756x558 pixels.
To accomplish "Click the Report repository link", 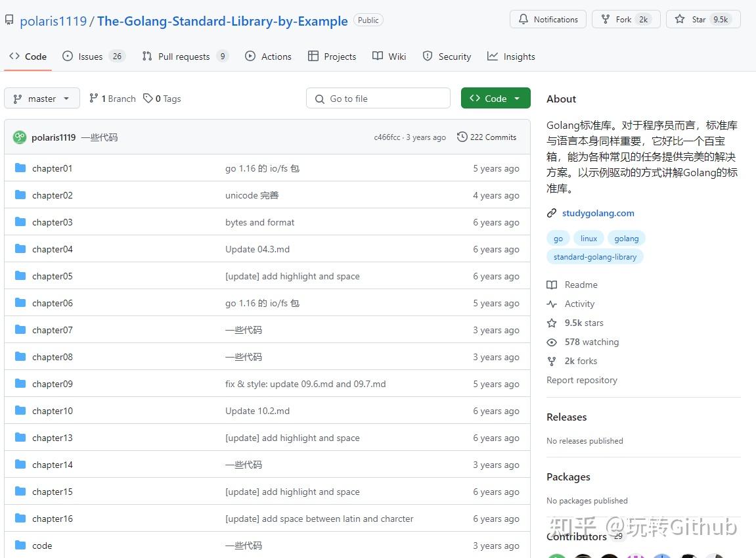I will (x=582, y=380).
